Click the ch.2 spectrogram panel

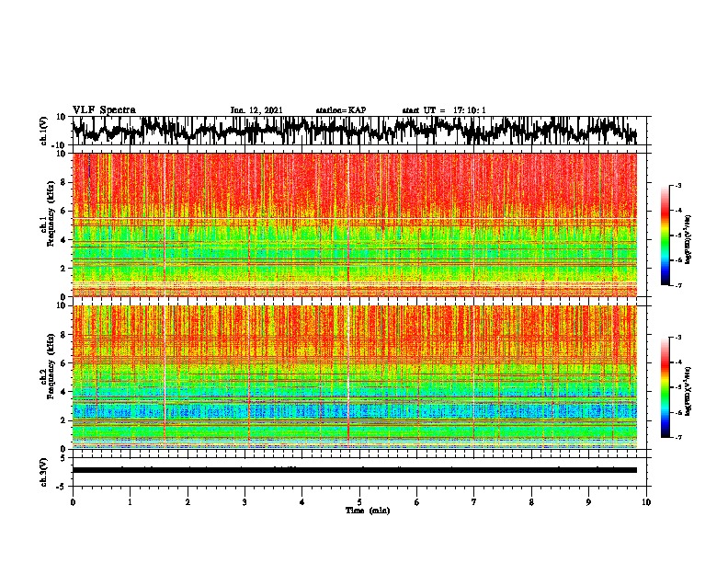(x=354, y=377)
